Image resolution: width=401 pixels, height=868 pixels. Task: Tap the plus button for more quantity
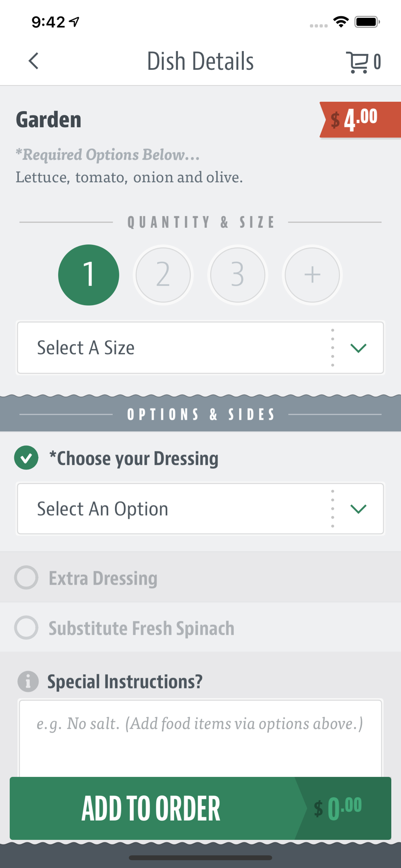pos(312,275)
